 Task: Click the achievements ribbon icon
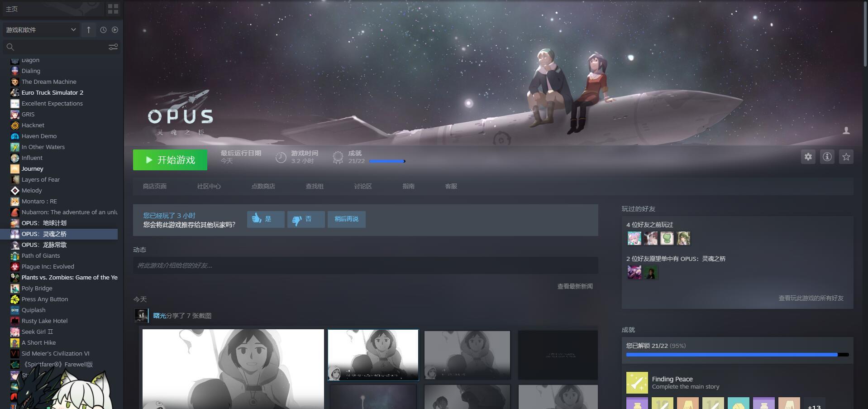(338, 158)
